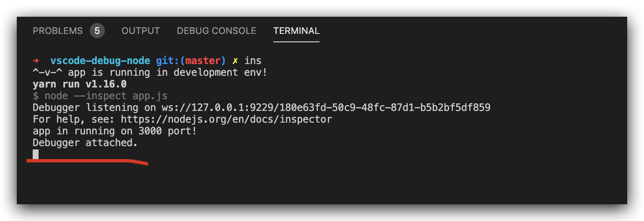Select the TERMINAL tab

[x=296, y=31]
